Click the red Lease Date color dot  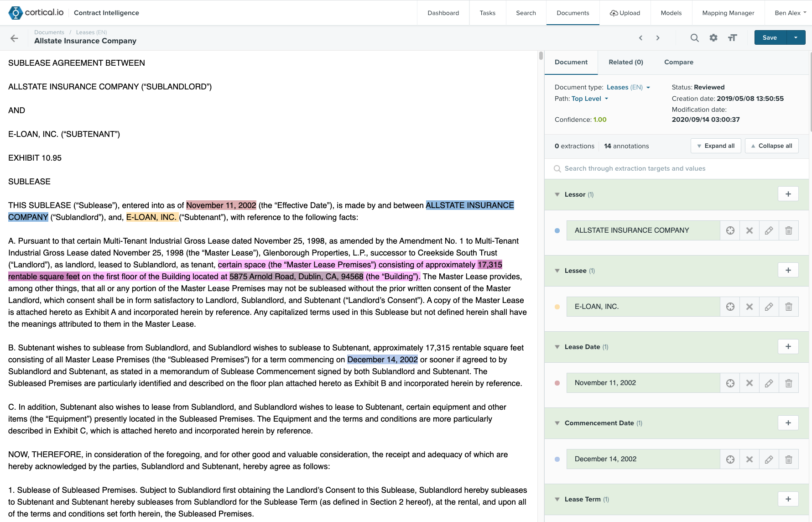[557, 383]
